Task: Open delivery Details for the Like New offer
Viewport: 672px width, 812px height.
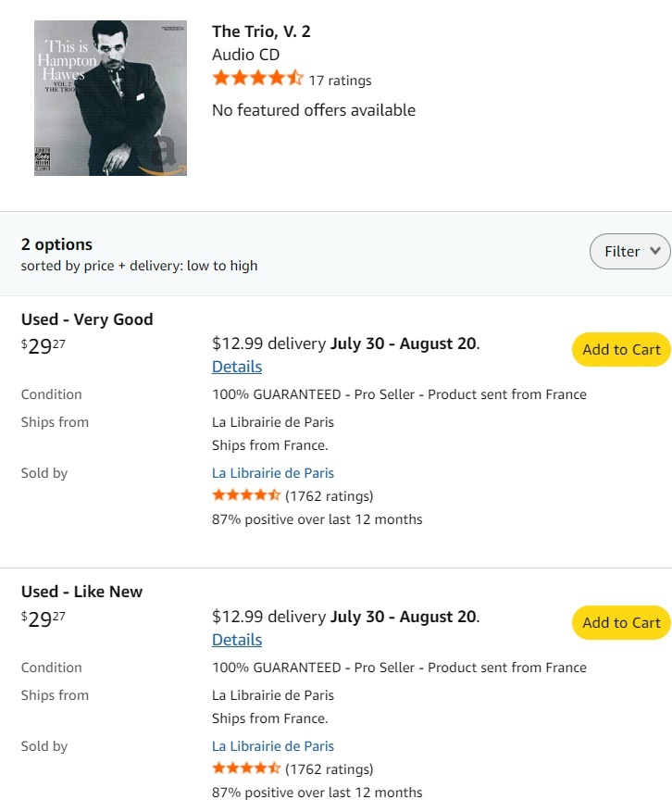Action: tap(237, 640)
